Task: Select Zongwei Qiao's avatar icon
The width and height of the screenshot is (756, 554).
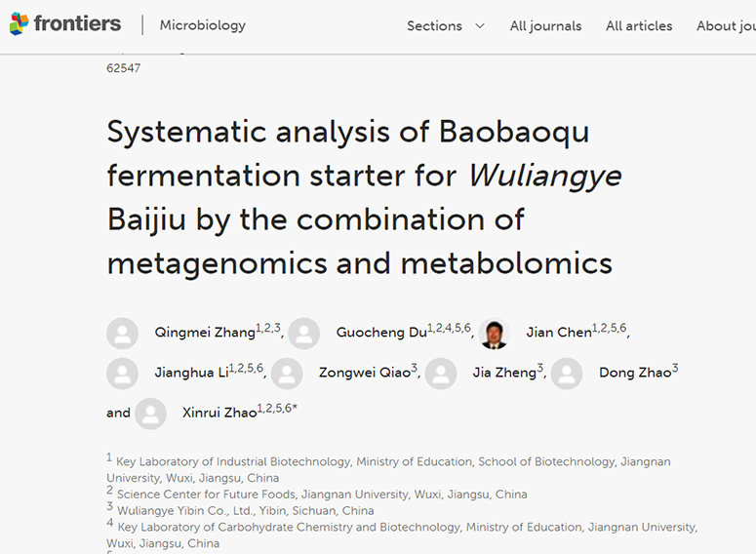Action: 287,374
